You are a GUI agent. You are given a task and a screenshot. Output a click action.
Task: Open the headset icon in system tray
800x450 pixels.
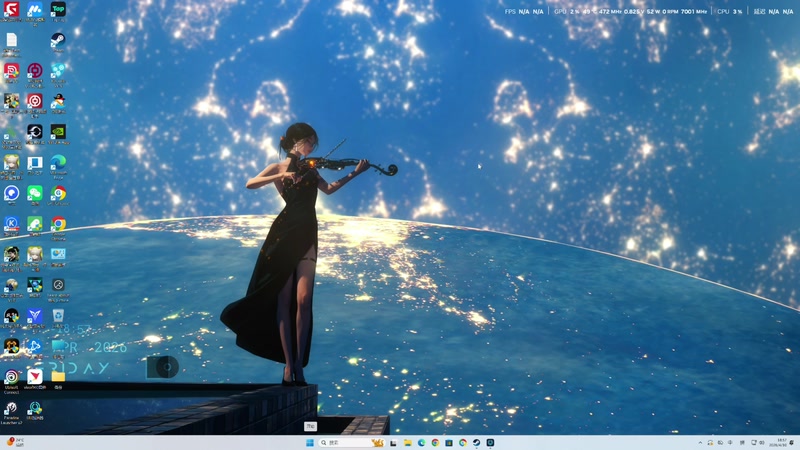pos(710,442)
